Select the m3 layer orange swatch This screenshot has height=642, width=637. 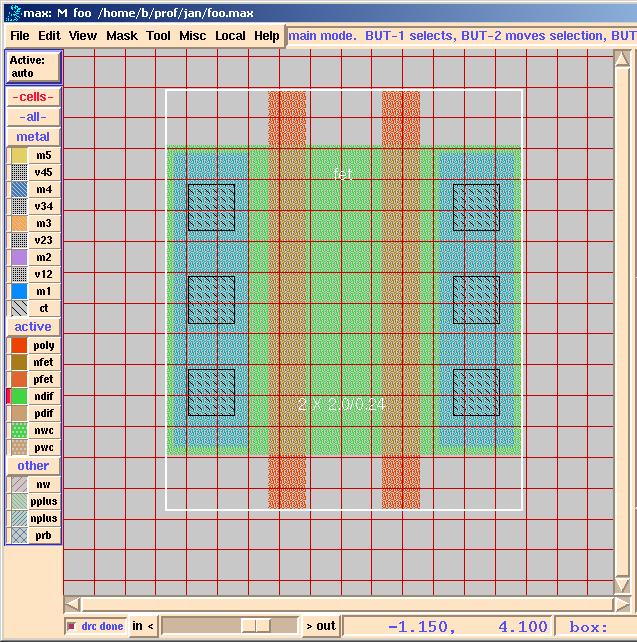coord(19,224)
